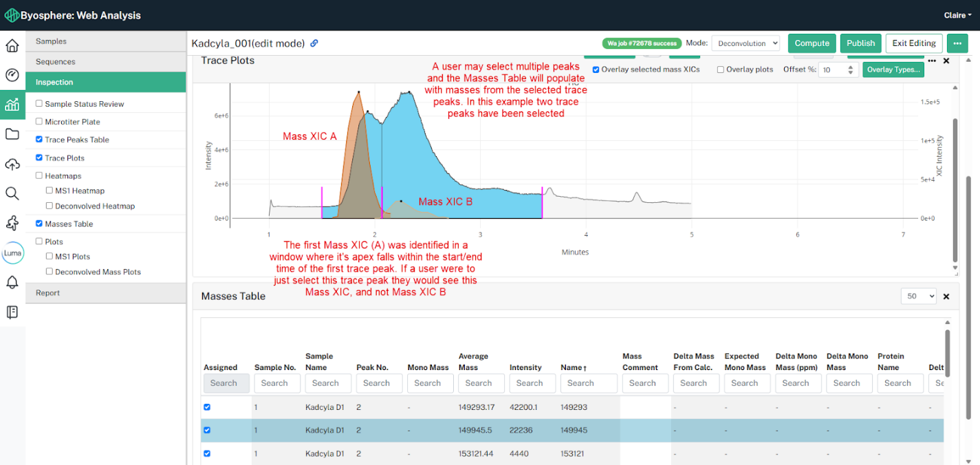The height and width of the screenshot is (465, 980).
Task: Click the link icon beside Kadcyla_001
Action: [314, 43]
